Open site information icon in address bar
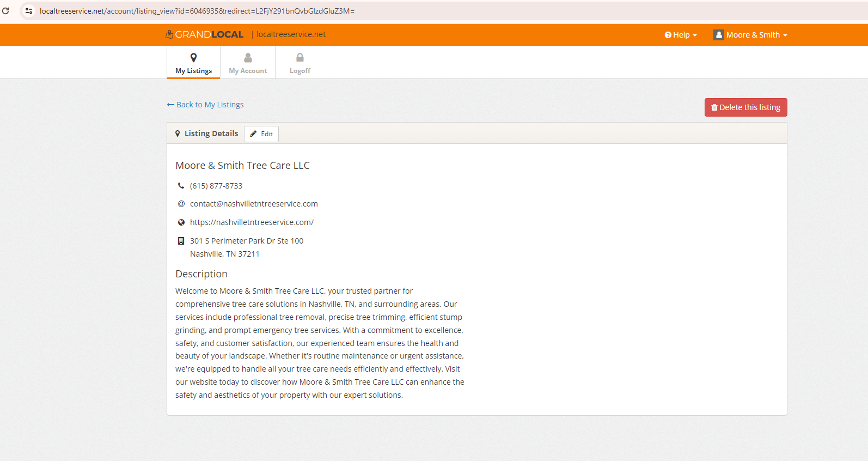Viewport: 868px width, 461px height. (x=29, y=11)
